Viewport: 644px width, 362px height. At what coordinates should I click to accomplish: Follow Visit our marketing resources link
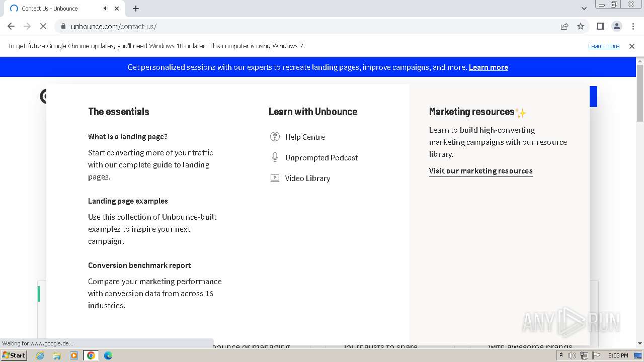click(x=480, y=171)
